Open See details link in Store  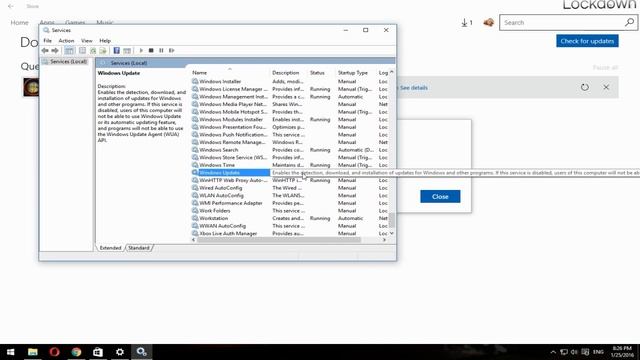tap(413, 88)
